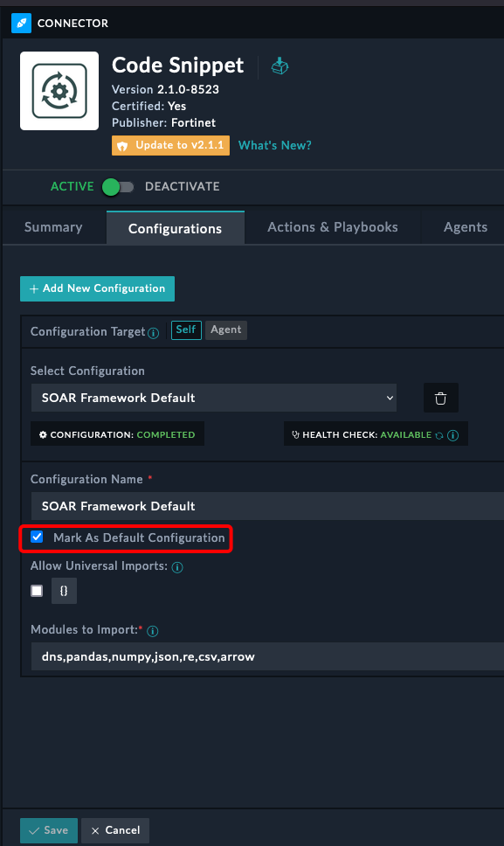Open the Actions & Playbooks tab
Viewport: 504px width, 846px height.
[x=333, y=227]
